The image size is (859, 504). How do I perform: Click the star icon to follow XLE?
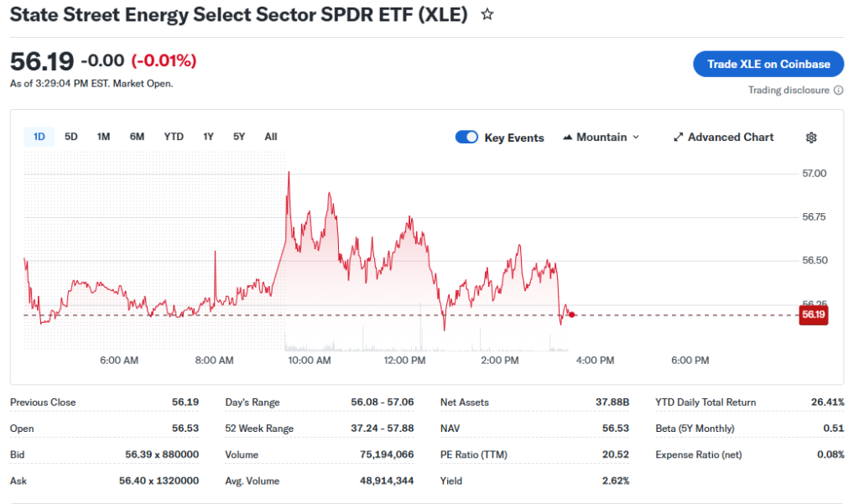pyautogui.click(x=487, y=15)
